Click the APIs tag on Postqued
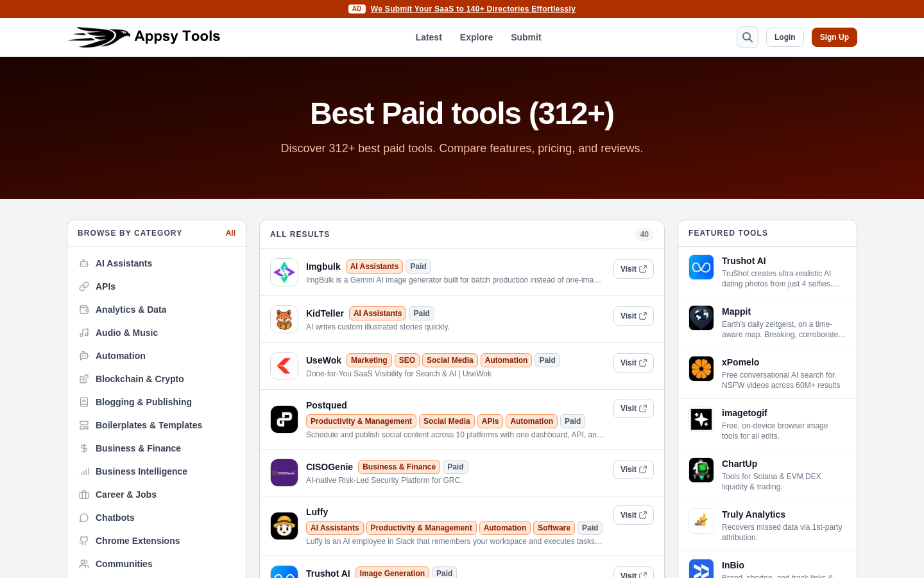Image resolution: width=924 pixels, height=578 pixels. click(490, 421)
